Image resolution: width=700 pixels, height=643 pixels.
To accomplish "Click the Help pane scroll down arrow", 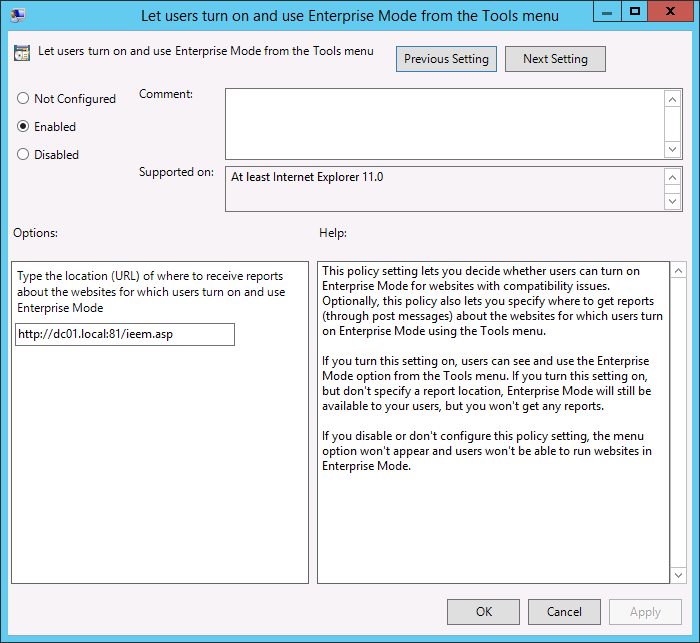I will point(678,574).
